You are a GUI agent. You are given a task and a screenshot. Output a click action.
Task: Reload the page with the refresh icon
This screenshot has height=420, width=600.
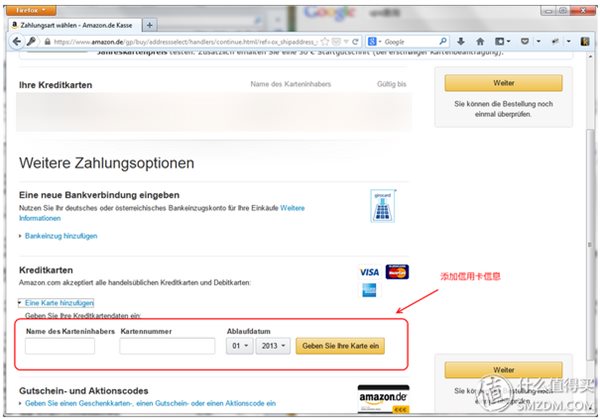click(355, 42)
